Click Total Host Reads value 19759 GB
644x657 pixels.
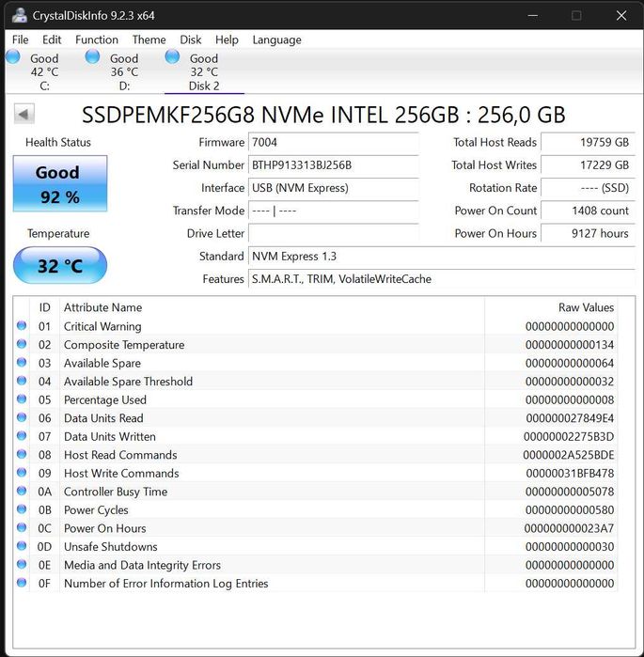click(588, 143)
